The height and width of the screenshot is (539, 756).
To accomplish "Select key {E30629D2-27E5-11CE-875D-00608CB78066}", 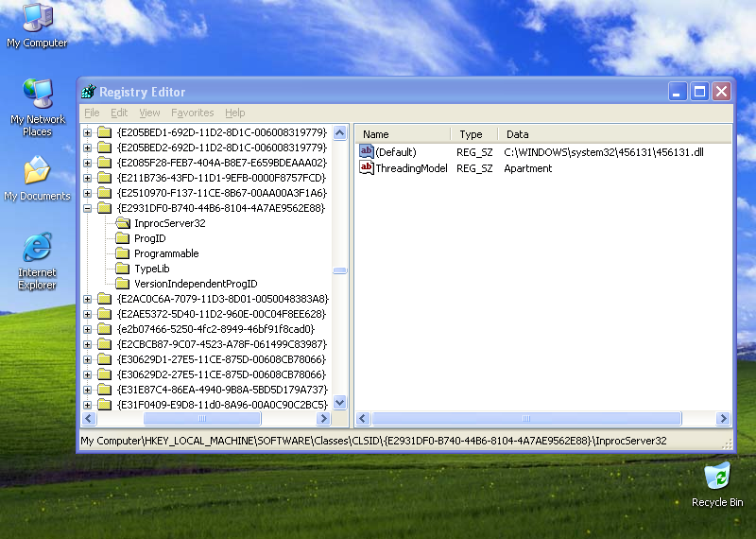I will click(x=222, y=374).
